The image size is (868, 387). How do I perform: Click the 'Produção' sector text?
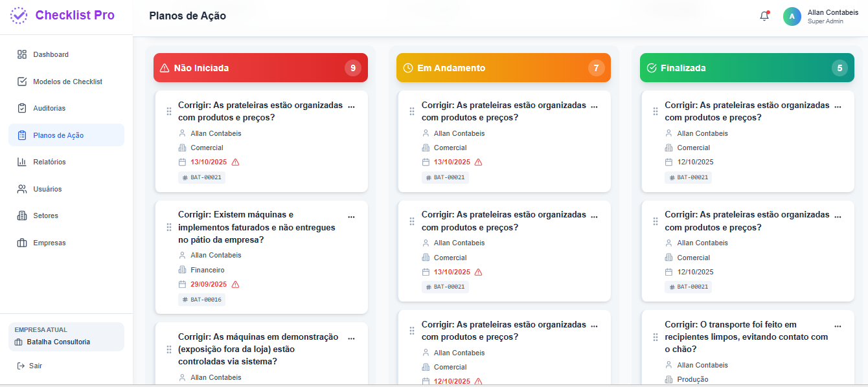(x=692, y=379)
